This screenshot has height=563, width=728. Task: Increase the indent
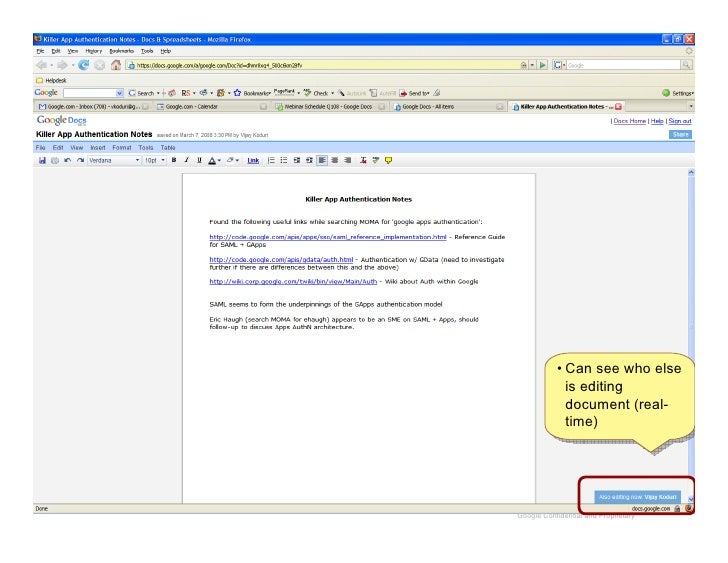[309, 161]
